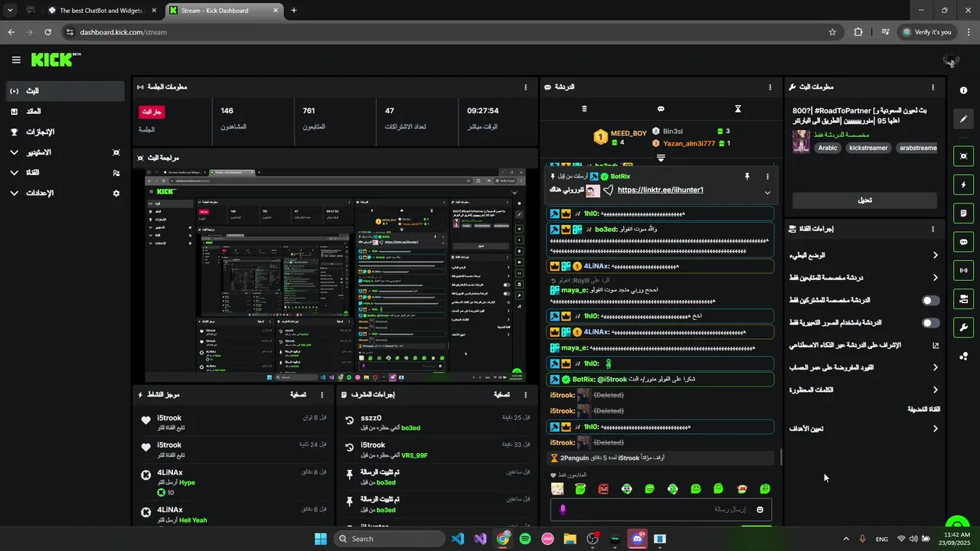Select العائد in the left sidebar
980x551 pixels.
coord(64,112)
